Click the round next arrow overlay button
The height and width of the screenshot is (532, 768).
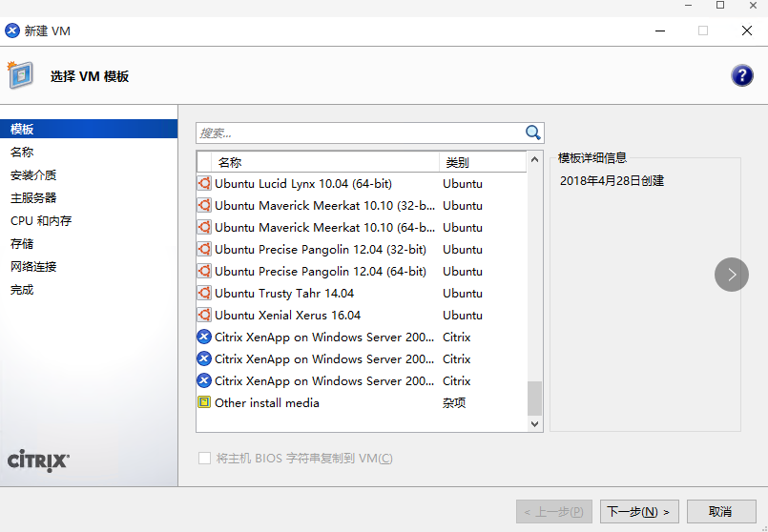point(731,275)
